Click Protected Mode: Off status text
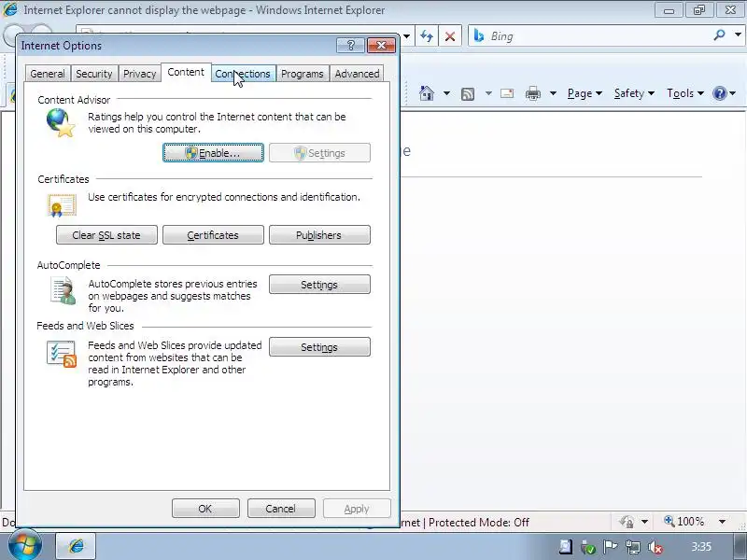 pos(479,523)
